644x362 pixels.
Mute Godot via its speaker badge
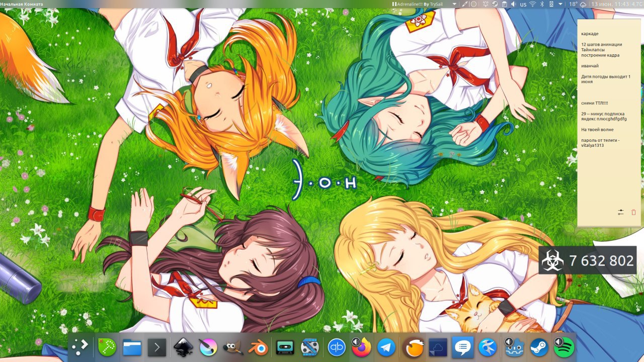click(509, 341)
